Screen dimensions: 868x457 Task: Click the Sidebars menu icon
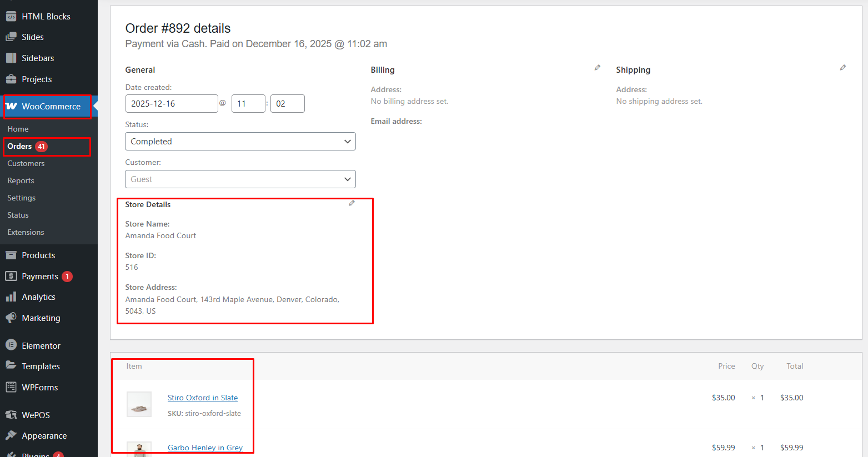click(x=11, y=58)
